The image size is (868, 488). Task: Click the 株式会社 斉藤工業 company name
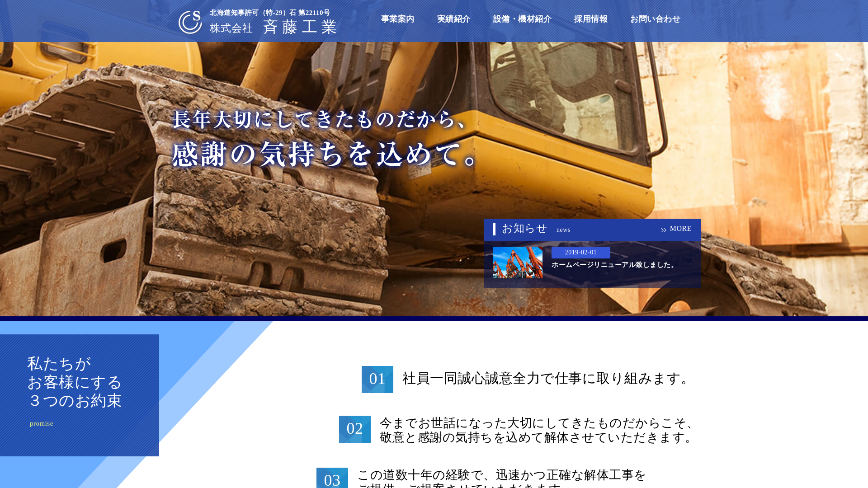275,27
